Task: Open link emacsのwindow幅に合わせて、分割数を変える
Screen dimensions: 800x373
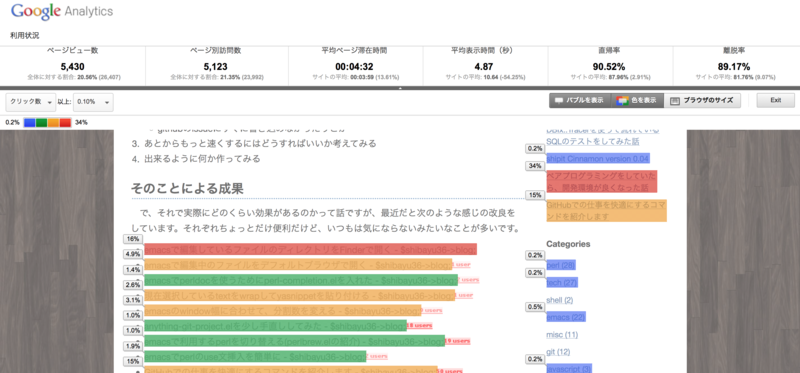Action: click(x=283, y=311)
